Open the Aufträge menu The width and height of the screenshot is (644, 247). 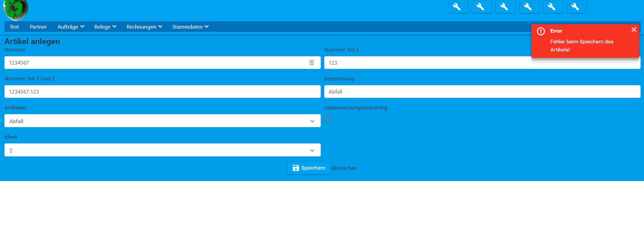point(71,27)
